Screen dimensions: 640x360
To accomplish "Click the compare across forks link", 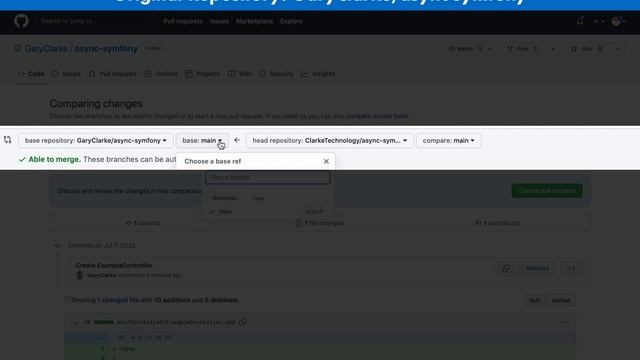I will coord(377,116).
